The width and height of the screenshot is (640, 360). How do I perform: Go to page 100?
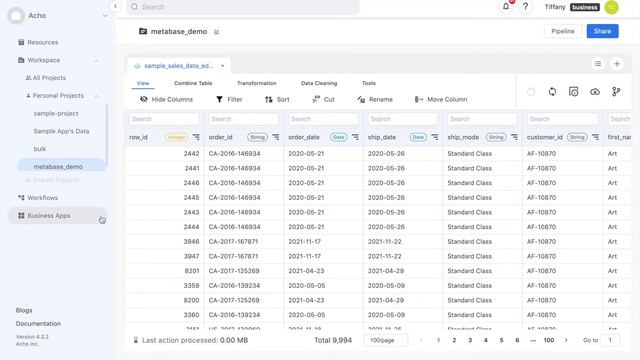pos(549,340)
